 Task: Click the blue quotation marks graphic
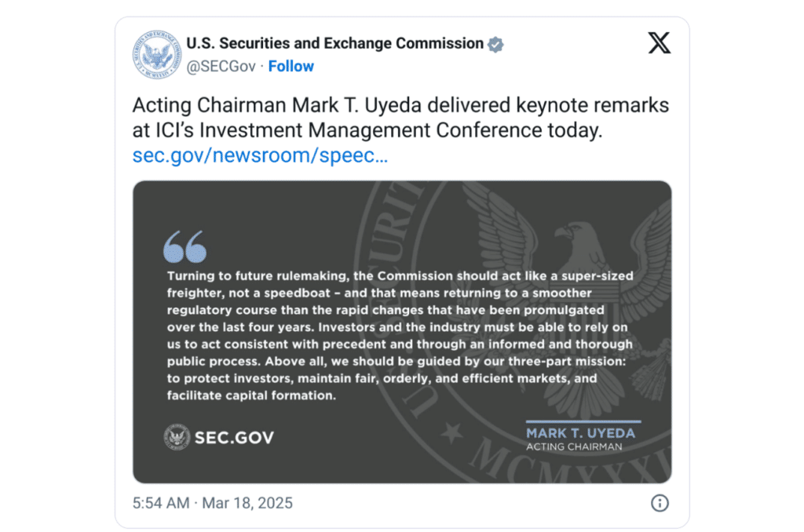pyautogui.click(x=185, y=246)
